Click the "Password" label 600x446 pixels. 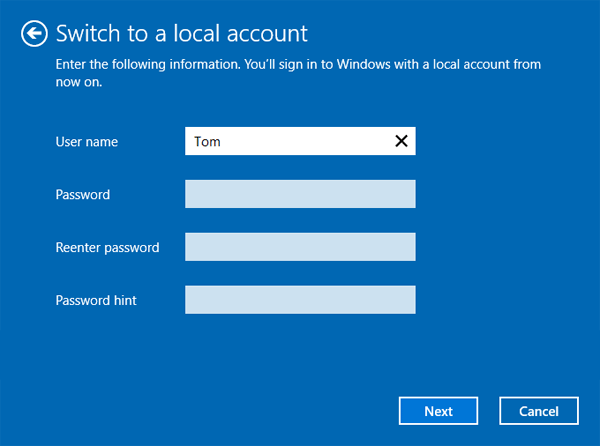tap(82, 195)
